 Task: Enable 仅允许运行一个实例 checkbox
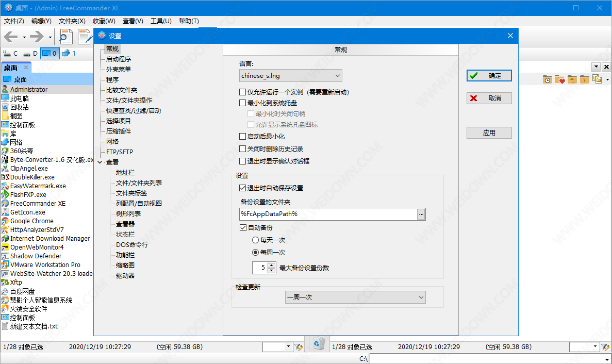pyautogui.click(x=242, y=92)
